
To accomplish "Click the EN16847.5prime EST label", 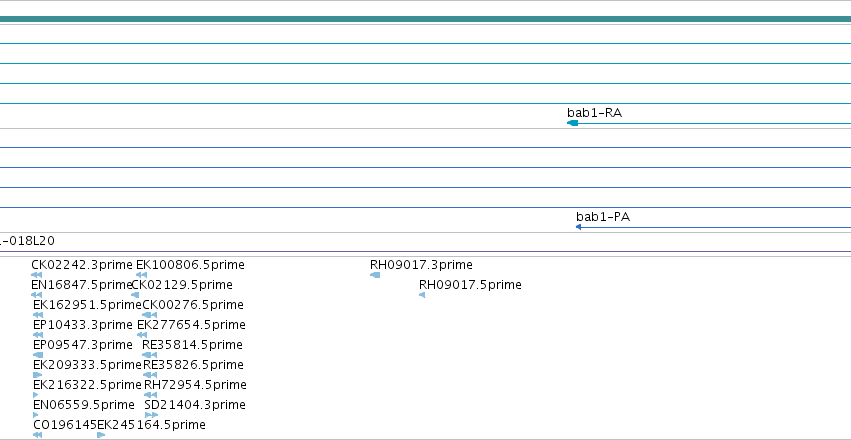I will point(82,285).
